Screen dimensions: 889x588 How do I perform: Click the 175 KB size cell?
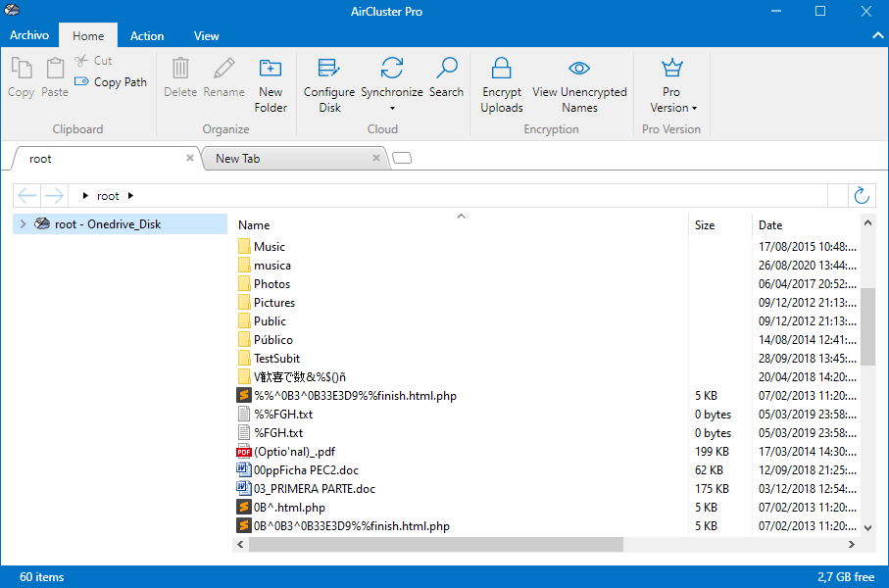coord(713,489)
